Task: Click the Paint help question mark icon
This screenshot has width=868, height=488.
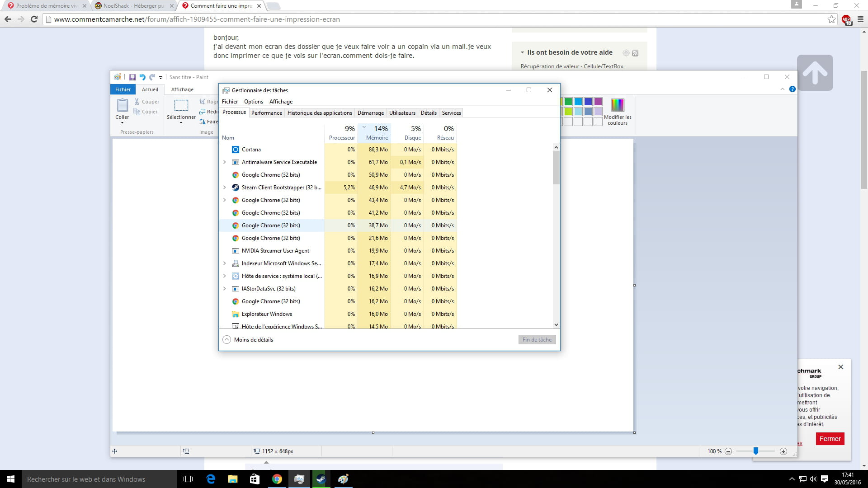Action: 792,89
